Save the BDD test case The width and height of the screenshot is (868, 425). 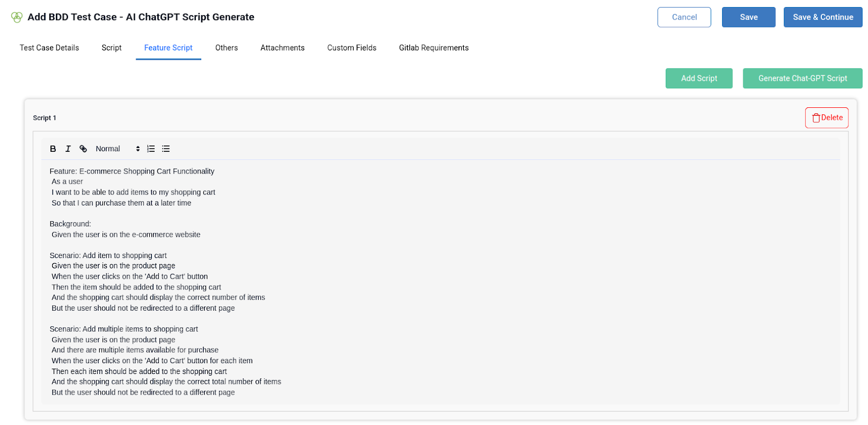point(748,17)
